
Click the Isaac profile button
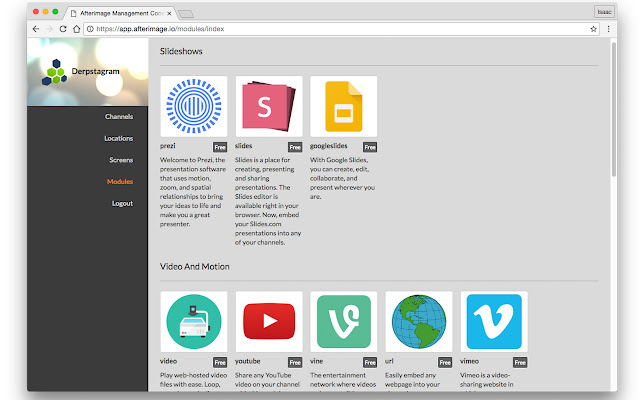(x=604, y=12)
